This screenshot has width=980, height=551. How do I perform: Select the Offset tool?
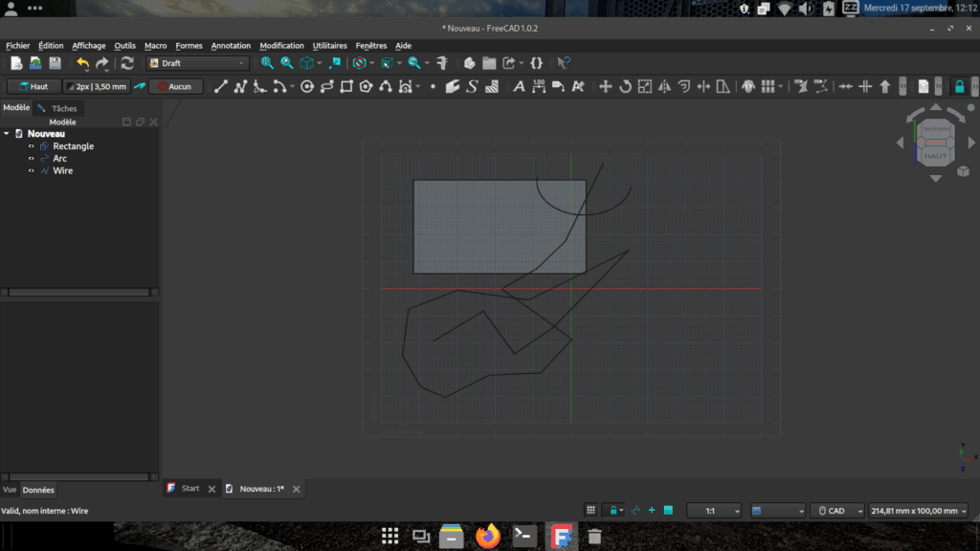coord(683,87)
